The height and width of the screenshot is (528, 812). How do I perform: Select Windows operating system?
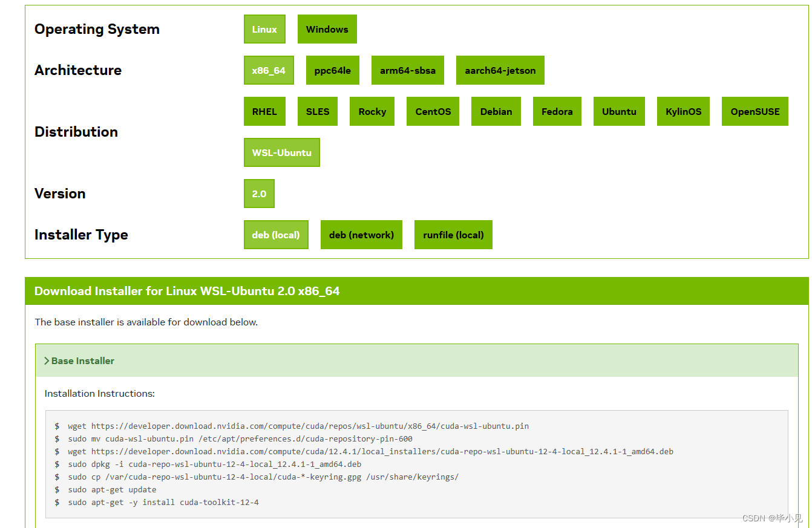(327, 29)
